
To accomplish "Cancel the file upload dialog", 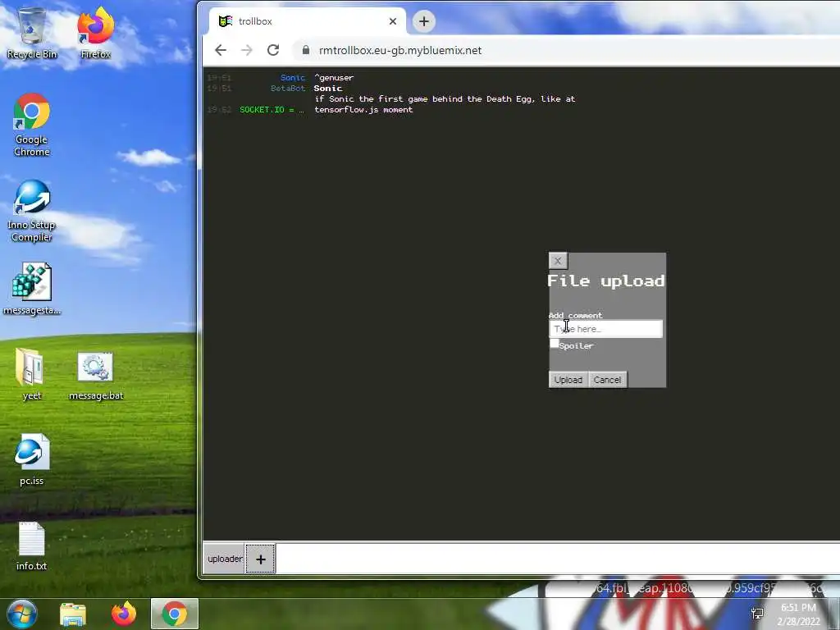I will 607,380.
